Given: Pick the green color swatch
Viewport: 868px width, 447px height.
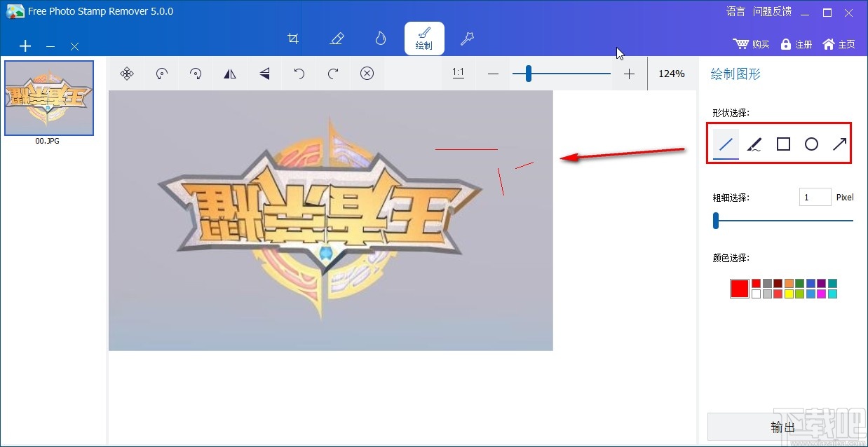Looking at the screenshot, I should (799, 283).
